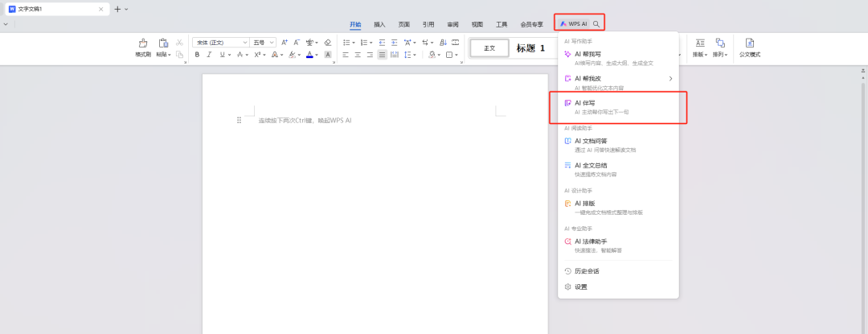Open the 排版 layout menu
The height and width of the screenshot is (334, 868).
coord(700,48)
